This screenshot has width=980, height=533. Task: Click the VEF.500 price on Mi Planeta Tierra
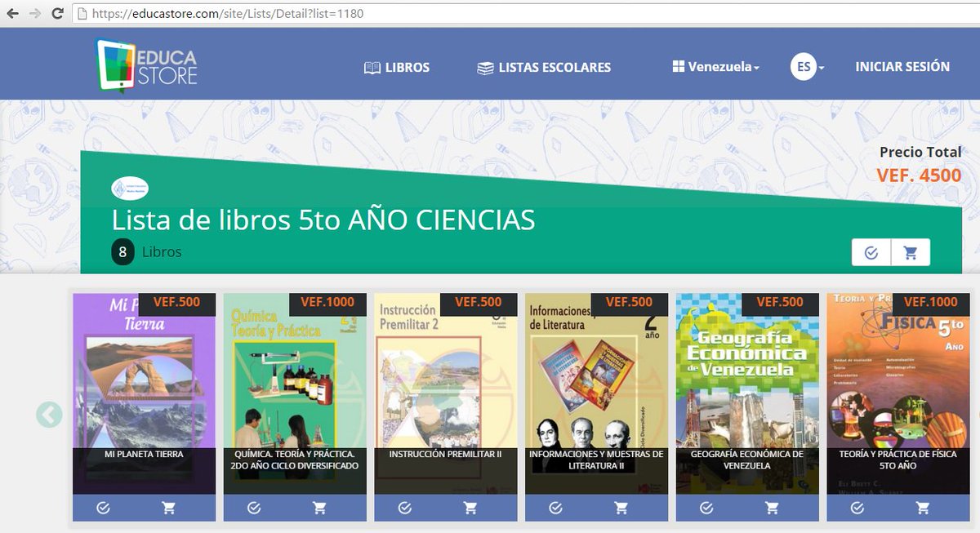177,302
